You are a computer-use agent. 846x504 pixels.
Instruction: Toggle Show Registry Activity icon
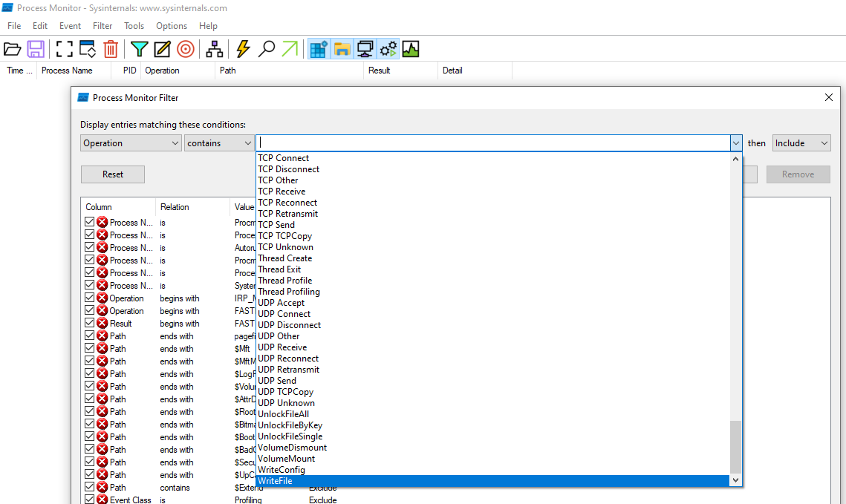click(319, 50)
